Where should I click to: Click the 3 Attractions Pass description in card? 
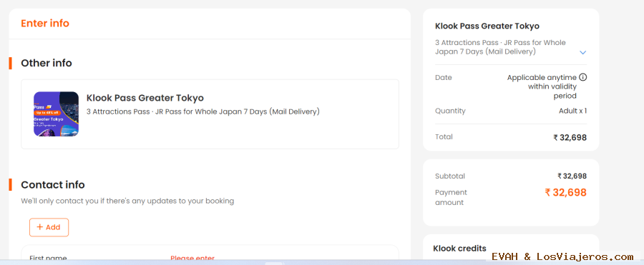[203, 111]
